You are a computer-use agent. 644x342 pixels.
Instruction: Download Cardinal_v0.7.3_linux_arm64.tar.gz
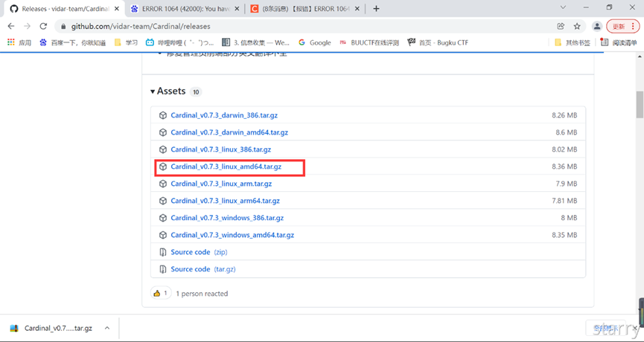(x=225, y=201)
